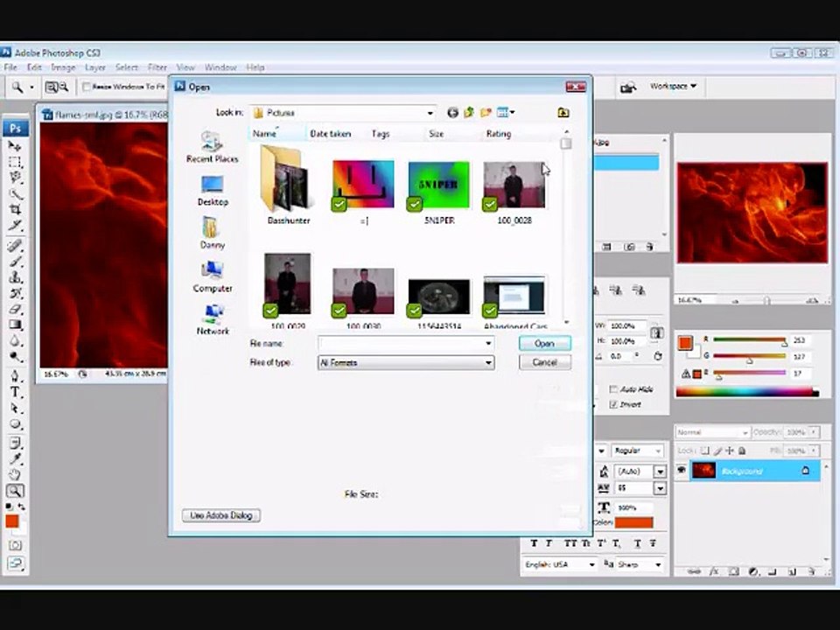The image size is (840, 630).
Task: Go up one folder level
Action: coord(469,113)
